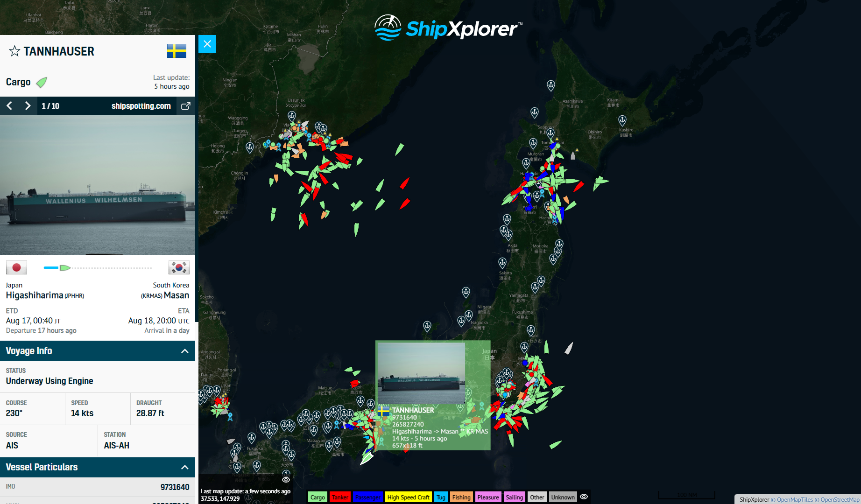Click voyage progress indicator between ports

coord(98,268)
